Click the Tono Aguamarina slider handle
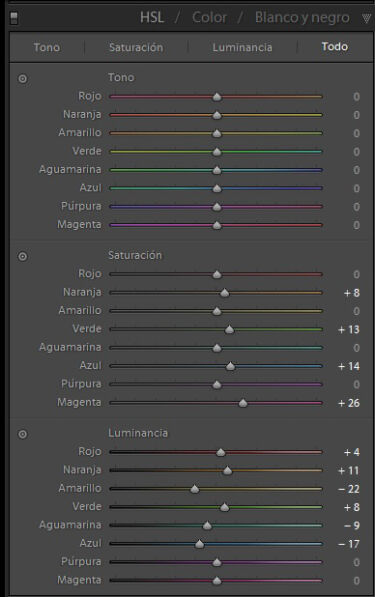 [x=217, y=170]
